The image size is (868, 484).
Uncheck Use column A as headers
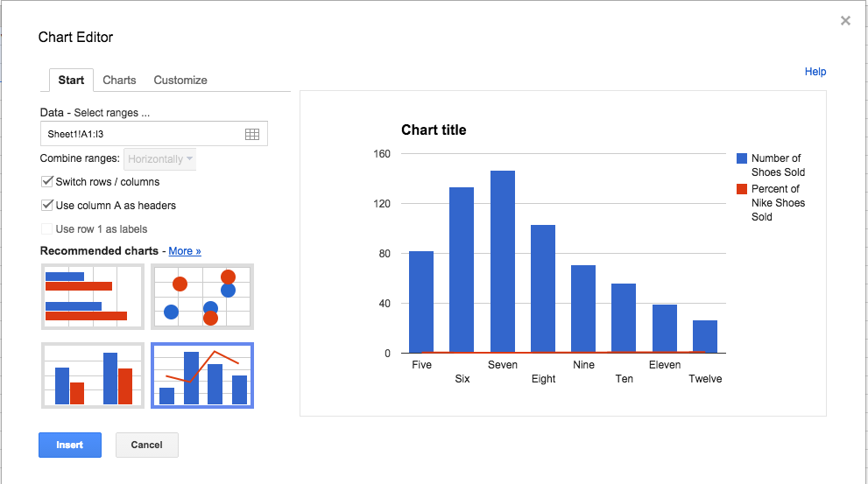(47, 206)
